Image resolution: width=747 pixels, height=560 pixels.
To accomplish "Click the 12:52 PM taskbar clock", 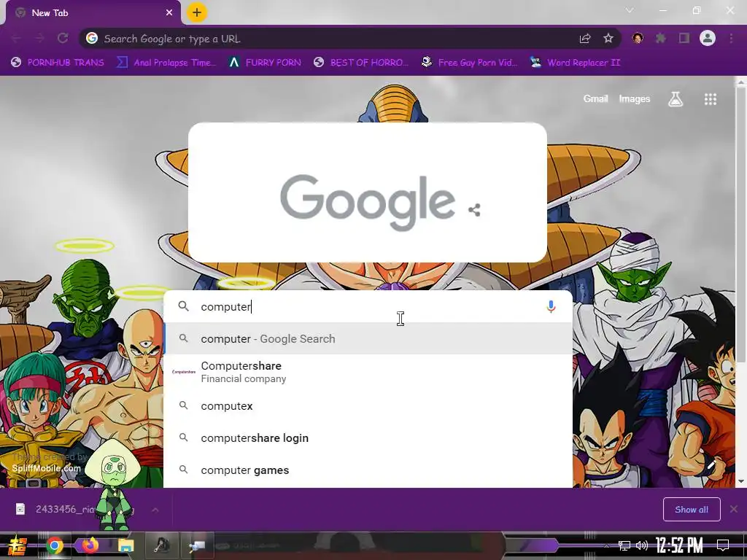I will point(679,545).
